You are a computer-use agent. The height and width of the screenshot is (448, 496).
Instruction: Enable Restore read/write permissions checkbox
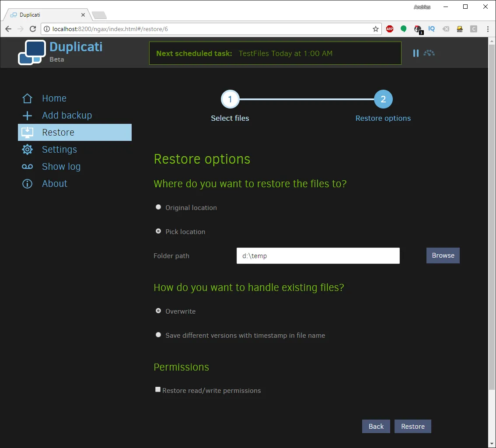coord(157,389)
